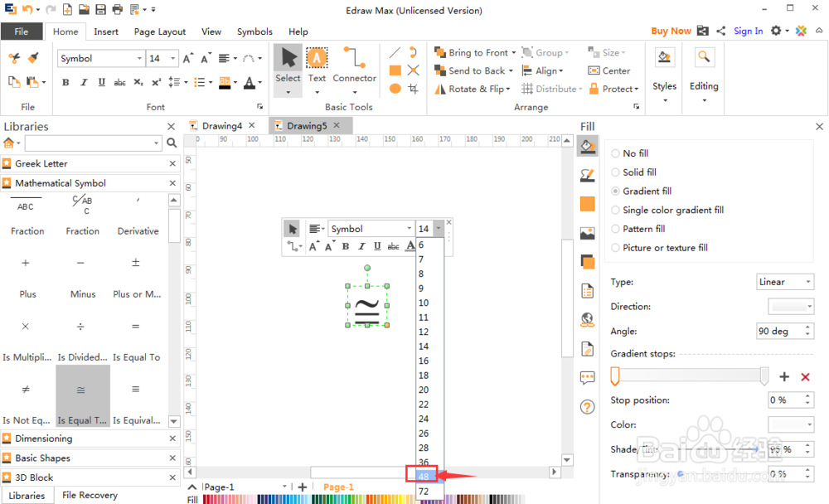
Task: Expand the Rotate & Flip dropdown
Action: [x=508, y=89]
